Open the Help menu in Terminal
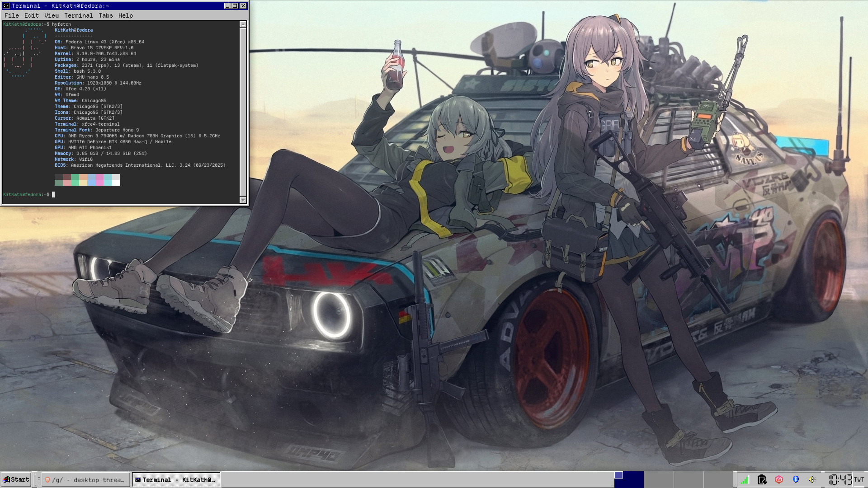 pos(126,15)
